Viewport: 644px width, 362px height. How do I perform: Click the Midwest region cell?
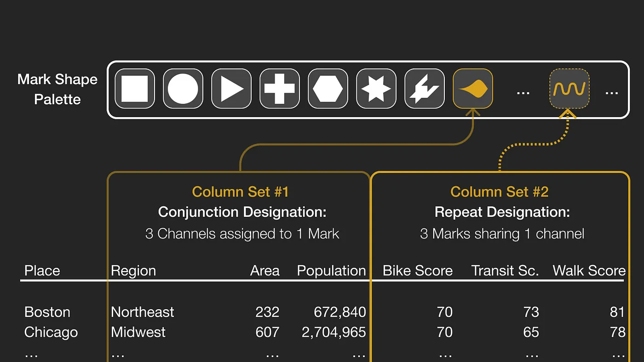pyautogui.click(x=138, y=332)
